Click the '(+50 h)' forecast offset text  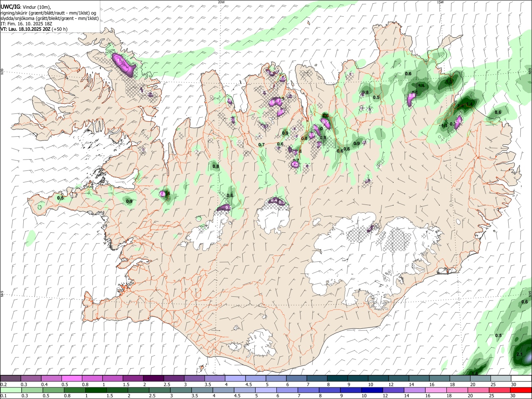[x=59, y=29]
